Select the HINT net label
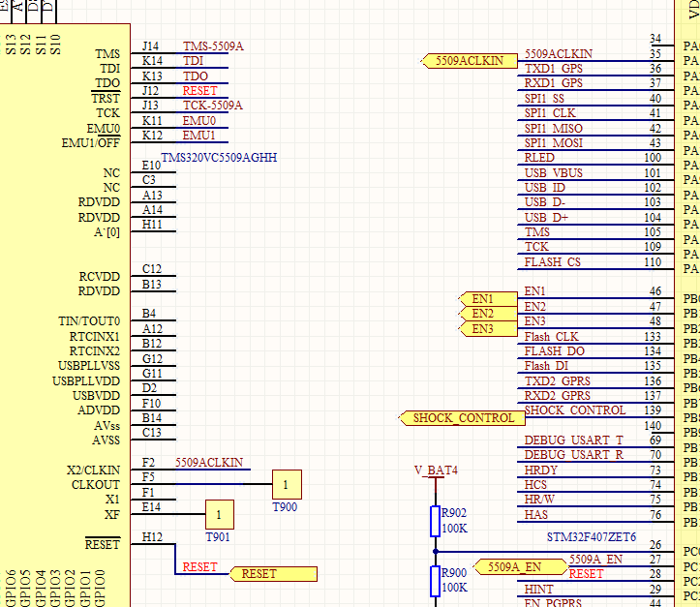The image size is (700, 607). pos(539,590)
